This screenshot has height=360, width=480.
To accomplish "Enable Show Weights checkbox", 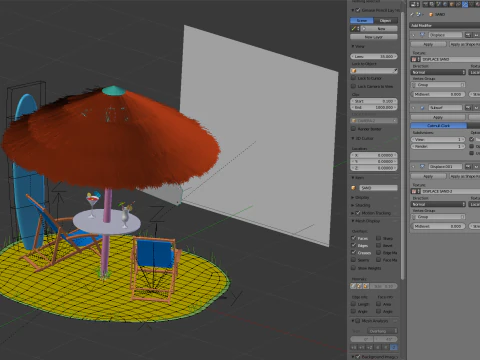I will point(353,268).
